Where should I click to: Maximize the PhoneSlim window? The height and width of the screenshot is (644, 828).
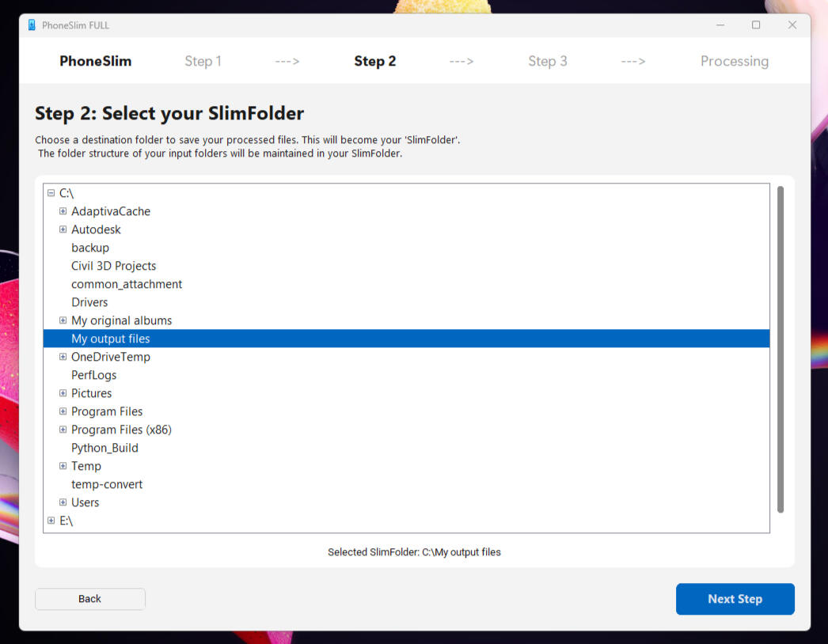pyautogui.click(x=756, y=25)
